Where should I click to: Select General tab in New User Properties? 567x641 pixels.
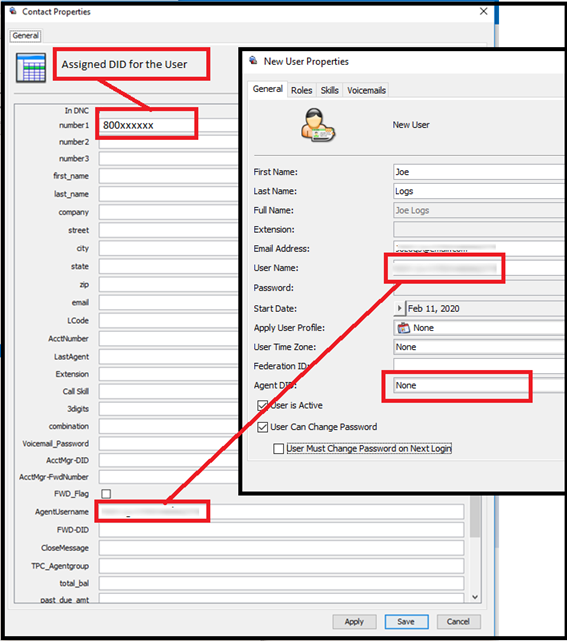pyautogui.click(x=268, y=89)
